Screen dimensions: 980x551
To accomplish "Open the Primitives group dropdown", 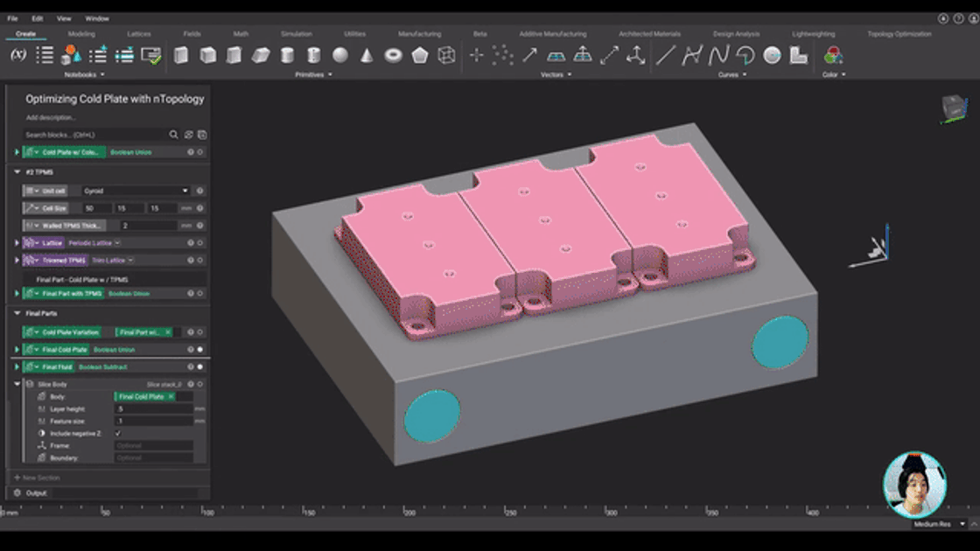I will (x=313, y=74).
